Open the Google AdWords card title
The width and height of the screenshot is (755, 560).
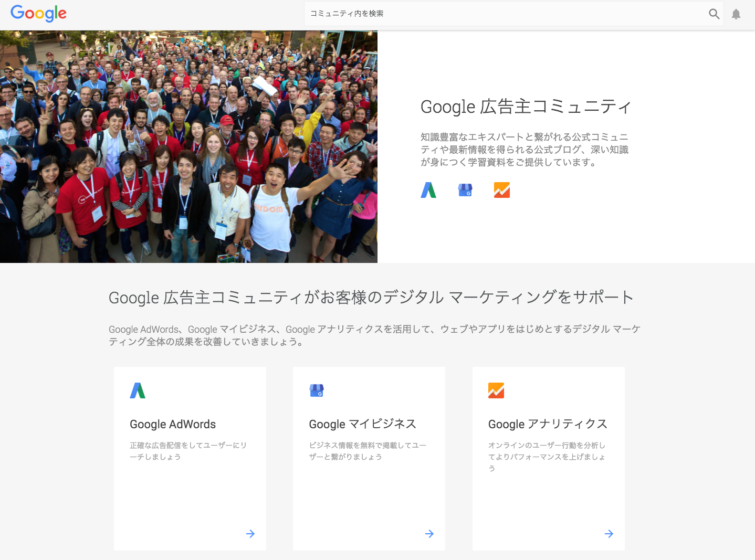(x=173, y=424)
